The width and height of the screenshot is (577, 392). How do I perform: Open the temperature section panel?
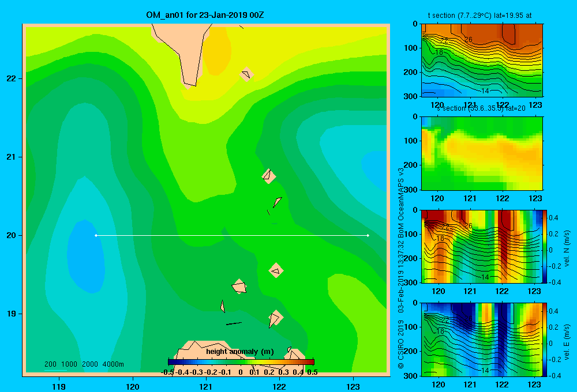coord(482,60)
